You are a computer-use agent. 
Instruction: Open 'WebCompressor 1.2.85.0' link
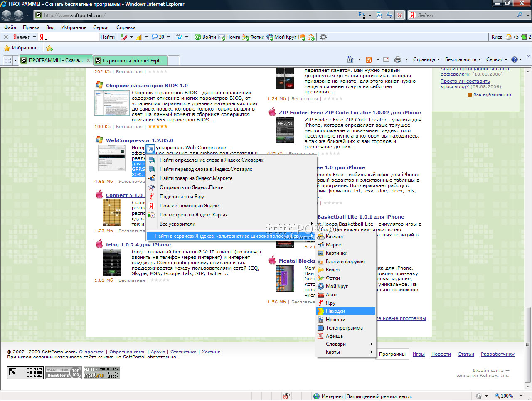(140, 140)
